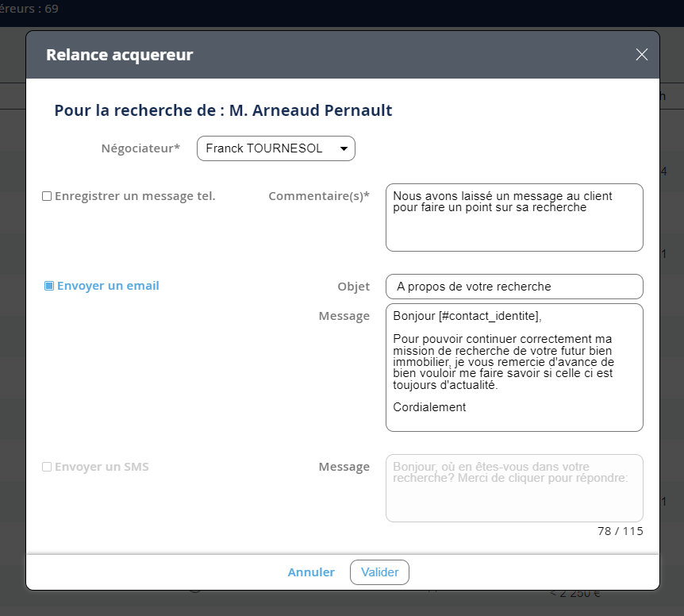Toggle the 'Envoyer un email' checkbox
The height and width of the screenshot is (616, 684).
49,286
